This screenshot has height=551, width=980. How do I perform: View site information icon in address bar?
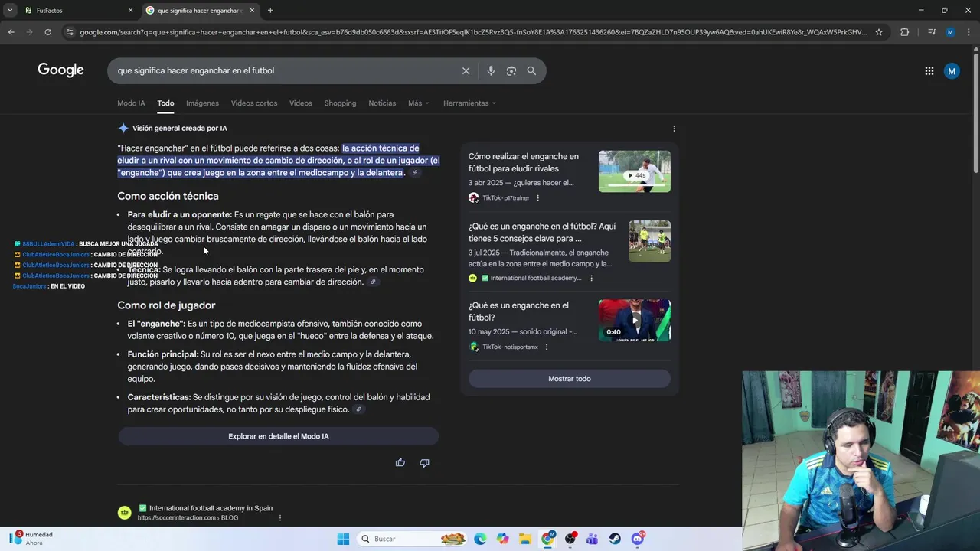pos(70,32)
